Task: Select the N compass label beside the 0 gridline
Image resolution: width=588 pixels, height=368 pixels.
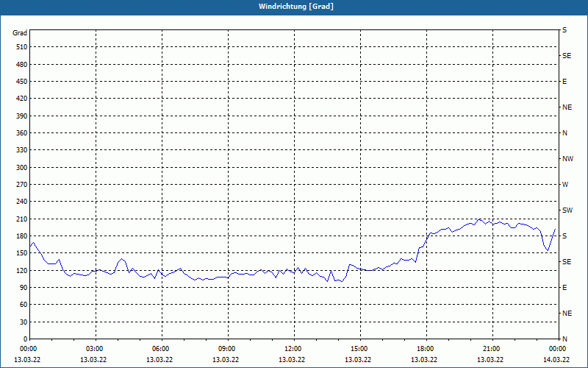Action: (565, 339)
